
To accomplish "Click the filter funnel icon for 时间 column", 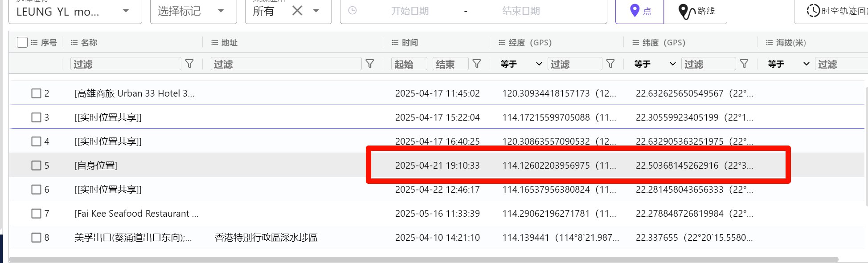I will [477, 64].
